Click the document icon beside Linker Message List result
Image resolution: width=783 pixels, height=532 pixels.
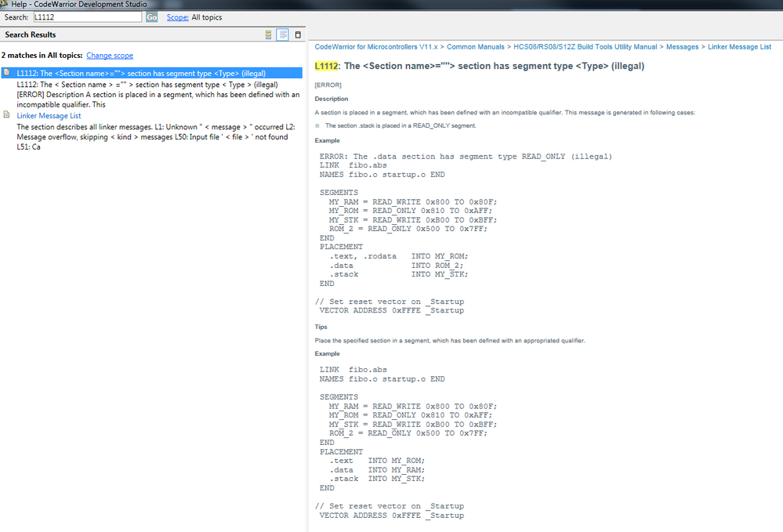6,115
